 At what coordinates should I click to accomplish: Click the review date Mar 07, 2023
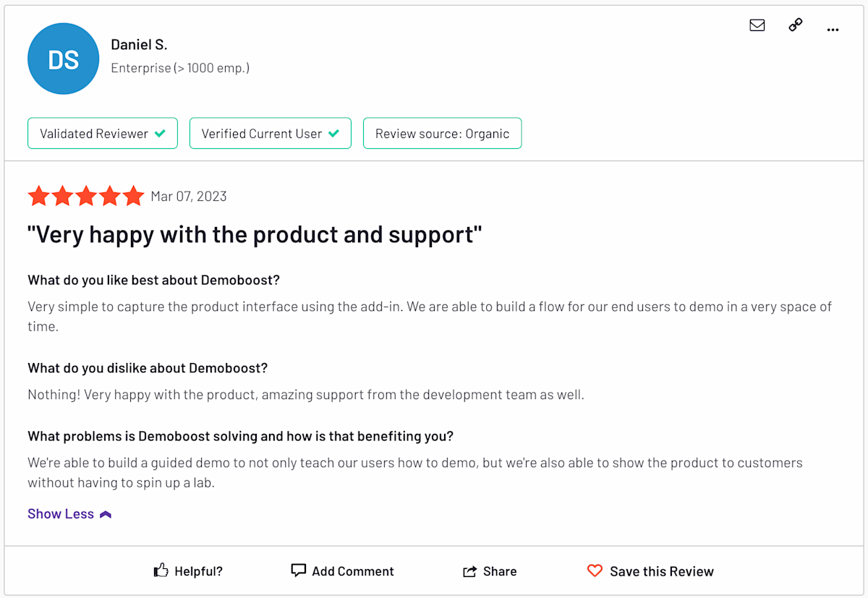coord(189,196)
